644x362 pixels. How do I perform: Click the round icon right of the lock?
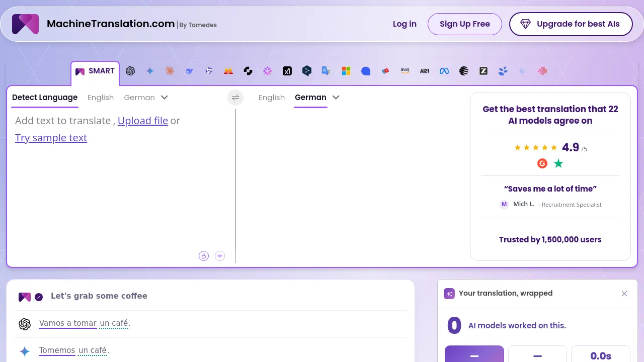[x=220, y=256]
